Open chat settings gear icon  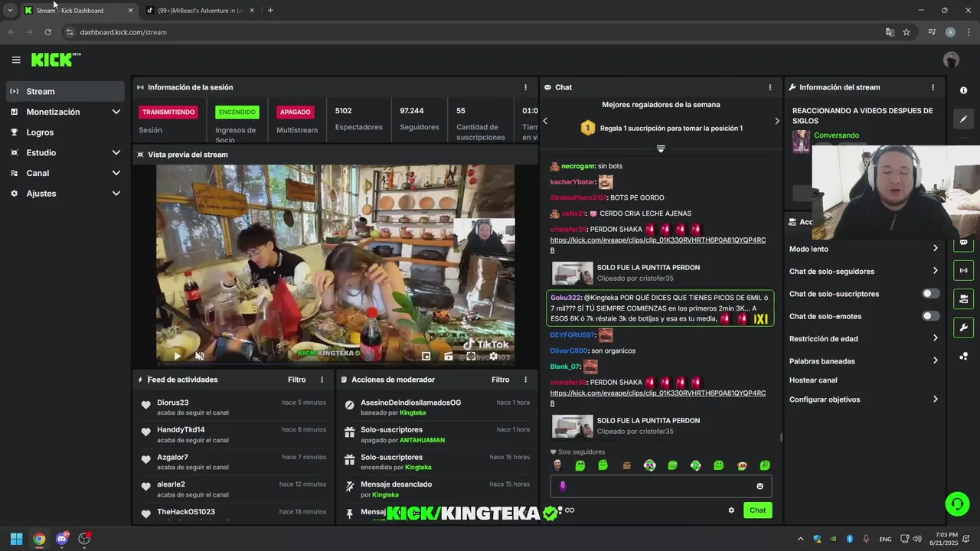tap(731, 510)
